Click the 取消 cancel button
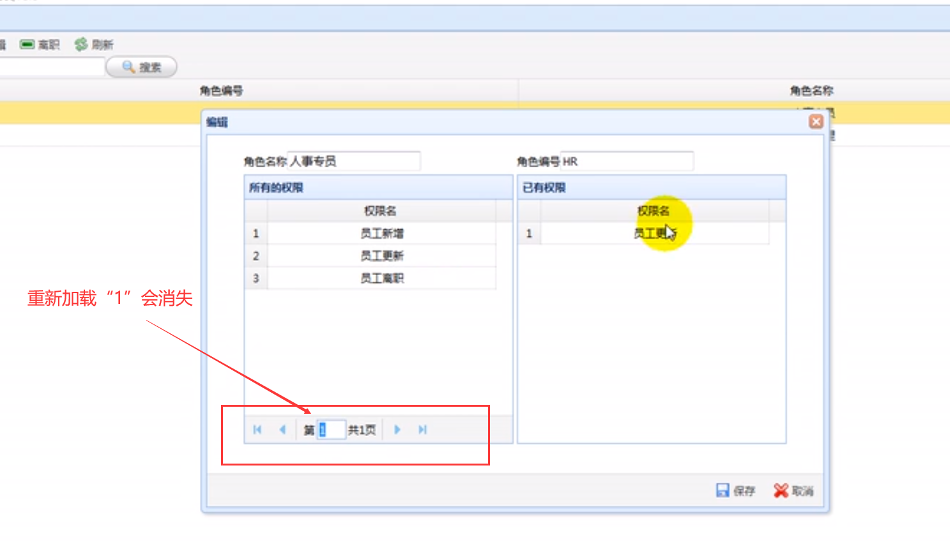This screenshot has width=950, height=560. [793, 490]
